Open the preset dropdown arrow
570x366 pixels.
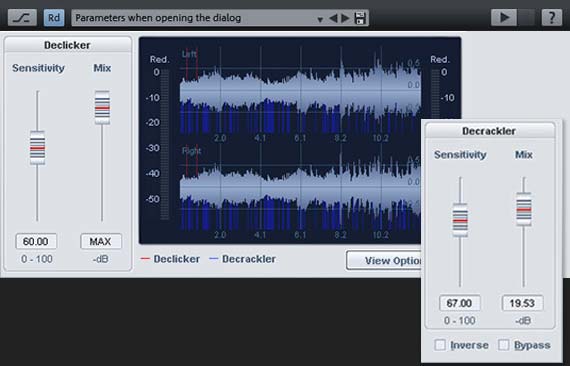[320, 19]
